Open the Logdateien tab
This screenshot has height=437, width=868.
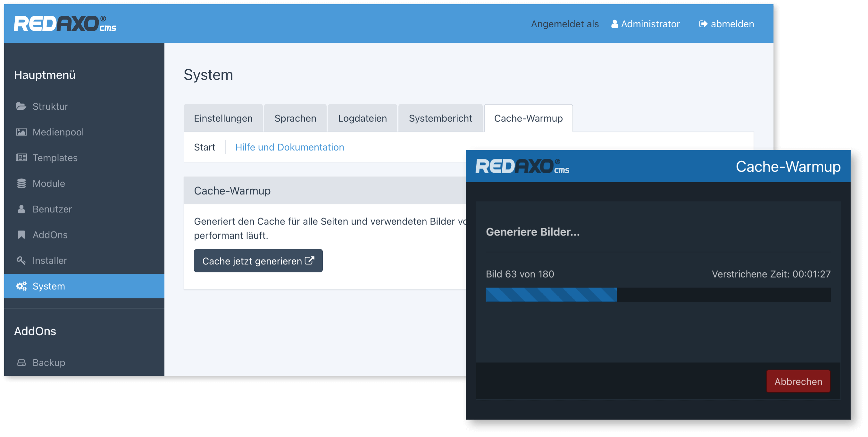point(362,118)
